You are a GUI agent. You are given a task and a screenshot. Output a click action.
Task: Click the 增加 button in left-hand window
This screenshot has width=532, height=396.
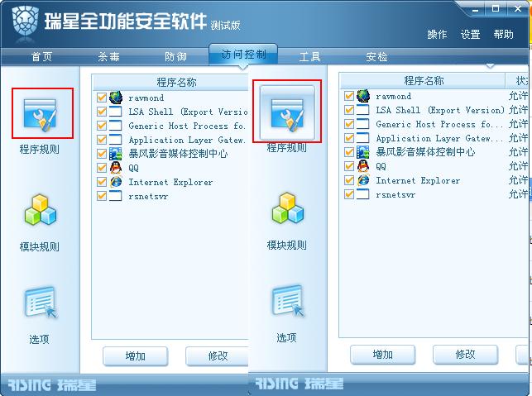(x=136, y=356)
